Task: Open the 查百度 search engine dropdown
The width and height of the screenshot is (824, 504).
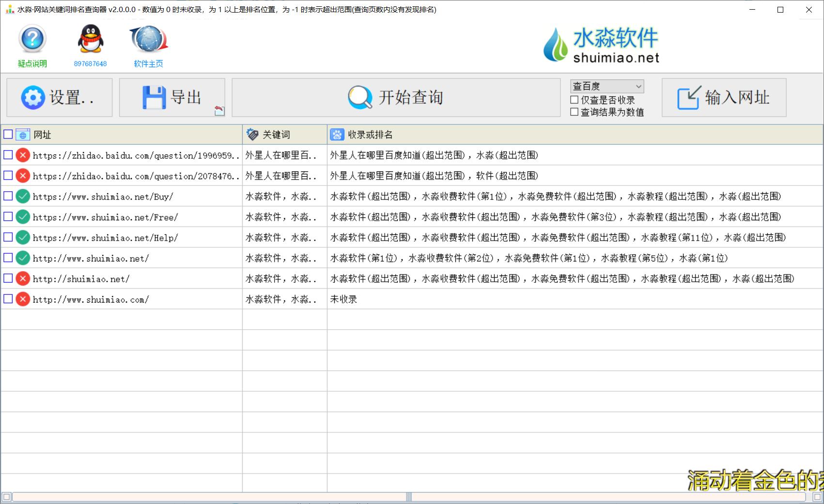Action: tap(607, 86)
